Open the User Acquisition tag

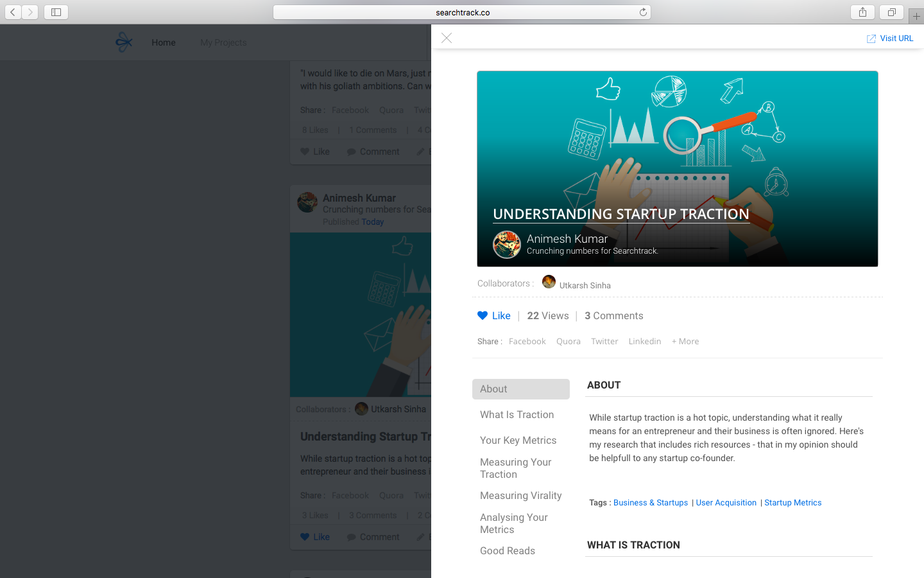pos(726,503)
